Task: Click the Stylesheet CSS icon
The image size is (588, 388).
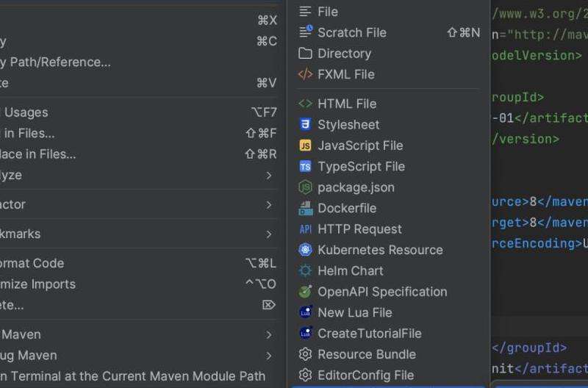Action: click(x=306, y=125)
